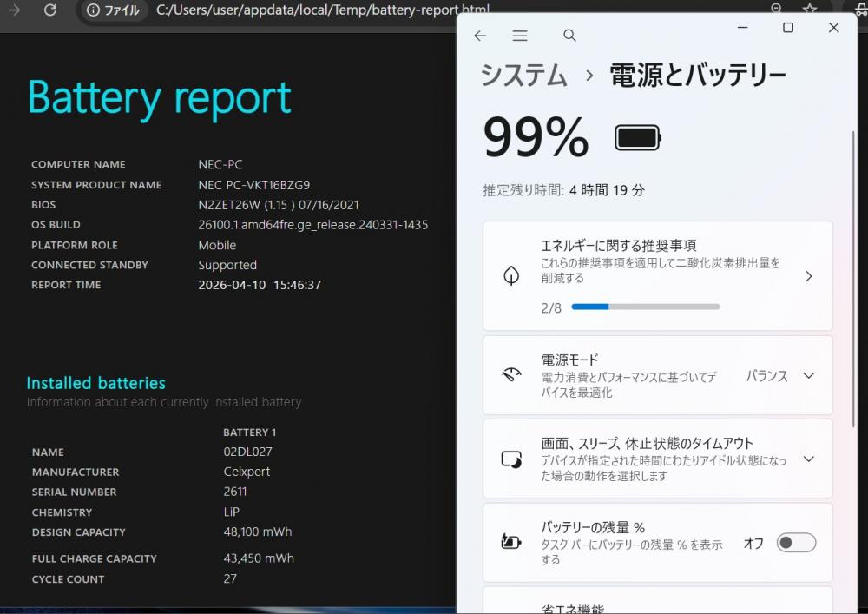The height and width of the screenshot is (614, 868).
Task: Click the power mode gauge icon
Action: coord(511,375)
